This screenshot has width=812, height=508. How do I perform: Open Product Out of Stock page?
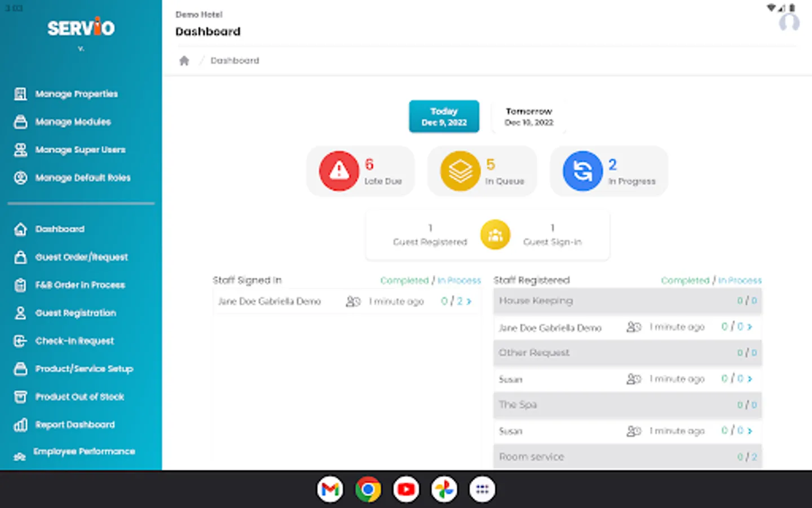click(x=80, y=397)
